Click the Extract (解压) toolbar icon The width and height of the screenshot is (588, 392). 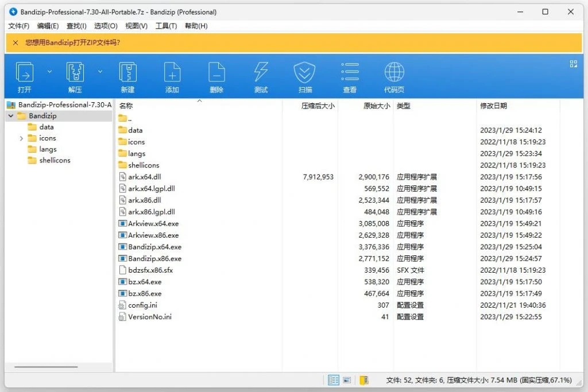(x=75, y=77)
